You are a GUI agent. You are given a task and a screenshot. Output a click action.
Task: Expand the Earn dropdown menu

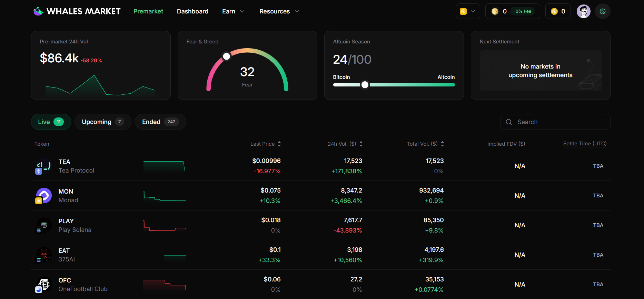pyautogui.click(x=233, y=11)
